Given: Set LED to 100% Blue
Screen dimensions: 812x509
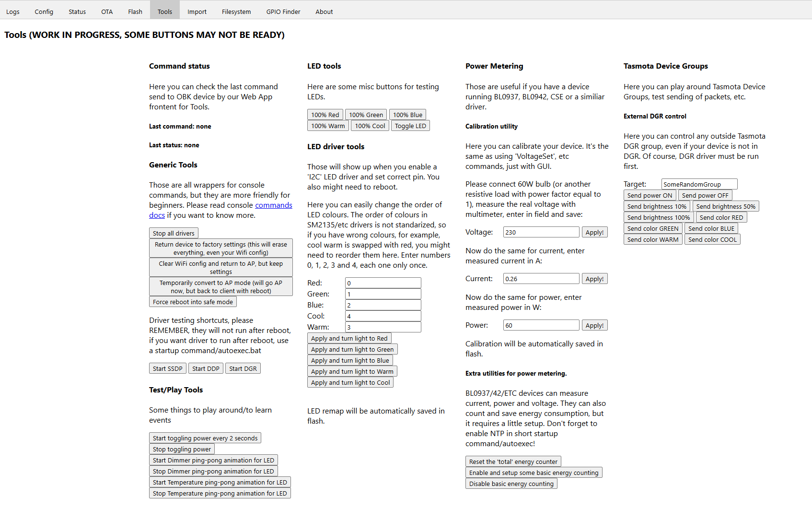Looking at the screenshot, I should [x=408, y=115].
